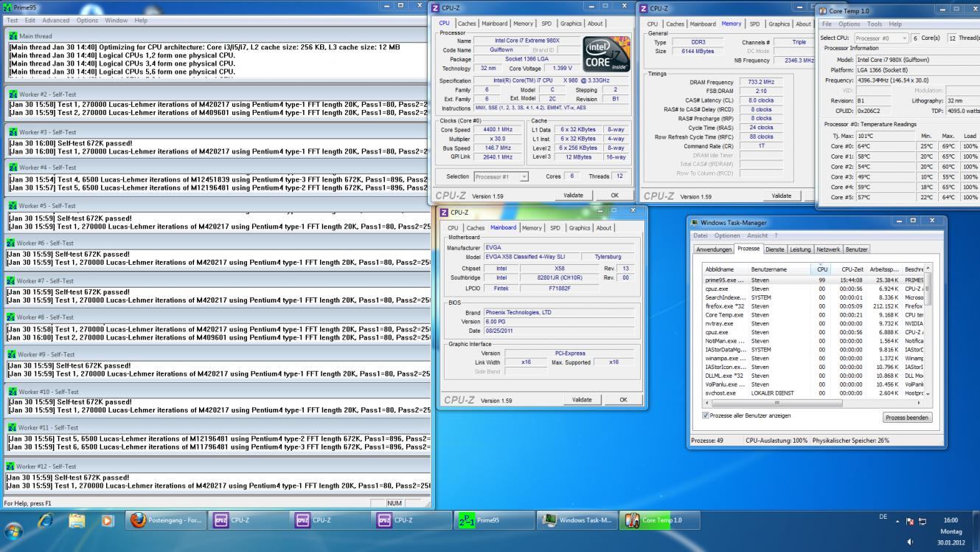Screen dimensions: 980x552
Task: Click the Intel Core i7 logo in CPU-Z
Action: (606, 53)
